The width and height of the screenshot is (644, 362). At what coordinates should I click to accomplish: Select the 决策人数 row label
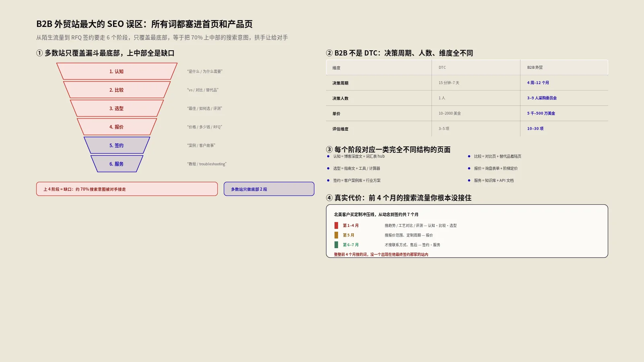coord(341,99)
